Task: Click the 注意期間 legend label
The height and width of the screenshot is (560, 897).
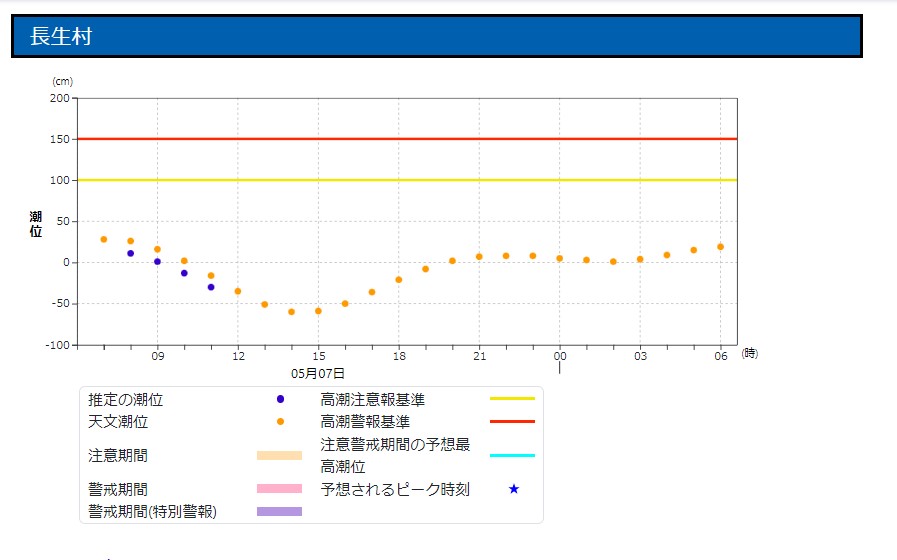Action: pyautogui.click(x=118, y=455)
